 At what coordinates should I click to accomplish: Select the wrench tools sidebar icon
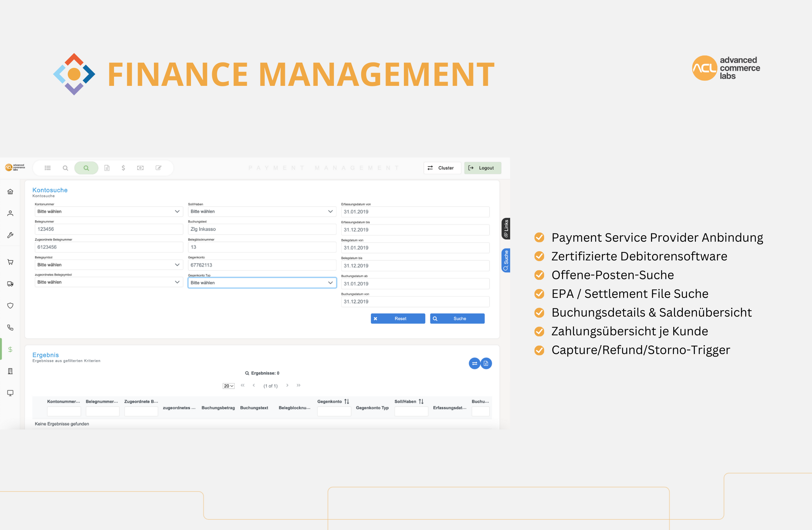coord(10,235)
